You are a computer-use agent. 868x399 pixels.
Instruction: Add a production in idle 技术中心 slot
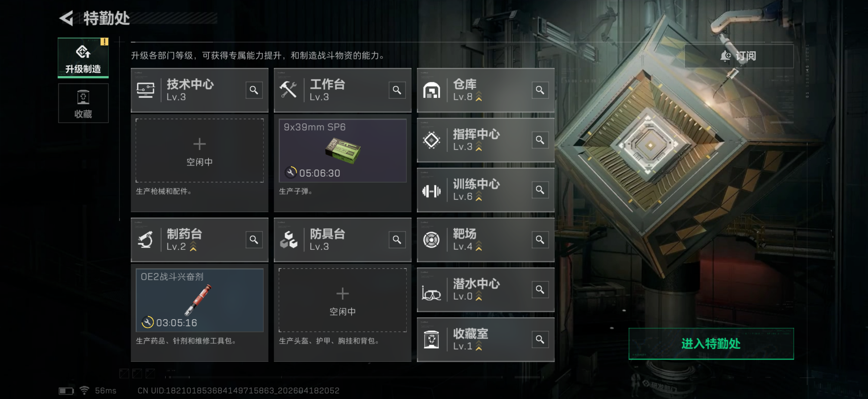(x=200, y=151)
